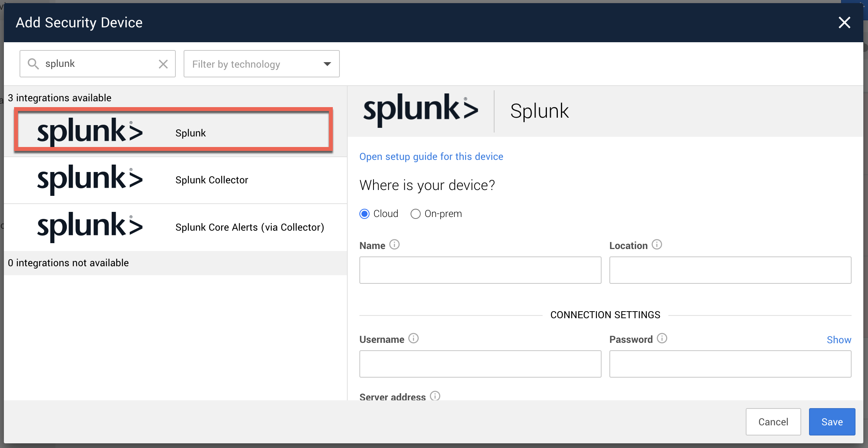Show info tooltip for Username
868x448 pixels.
pyautogui.click(x=414, y=339)
